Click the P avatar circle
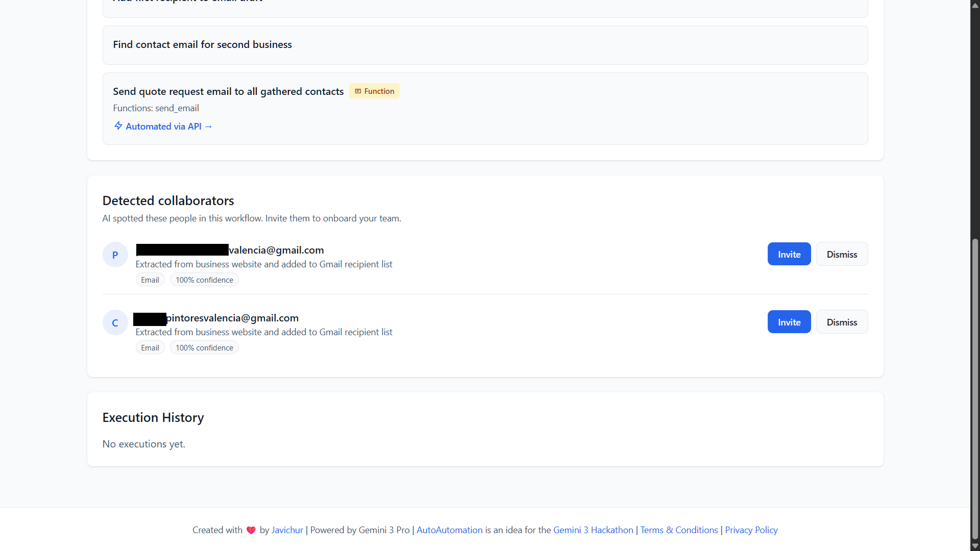The width and height of the screenshot is (980, 551). coord(115,255)
